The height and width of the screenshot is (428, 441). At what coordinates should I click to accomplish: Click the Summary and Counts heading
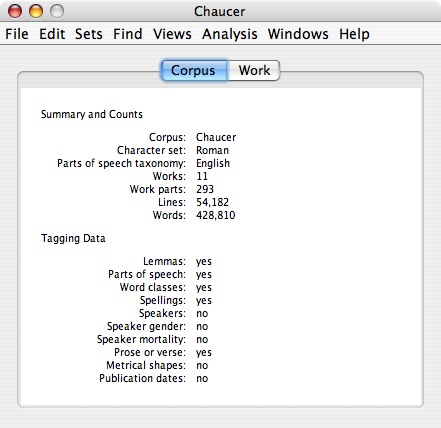click(92, 114)
